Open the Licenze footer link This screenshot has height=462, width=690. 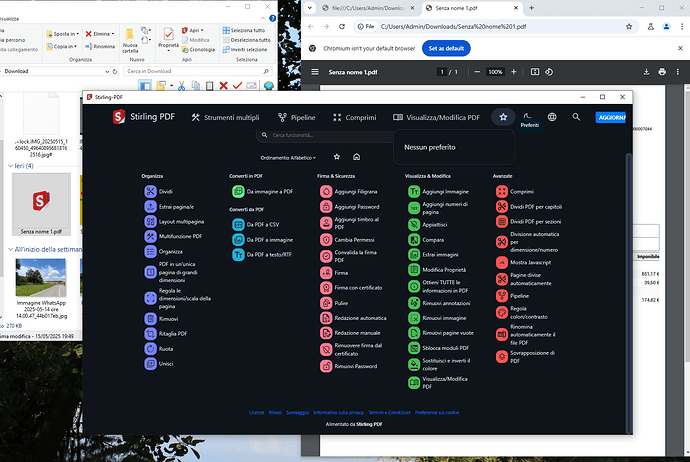pos(257,412)
